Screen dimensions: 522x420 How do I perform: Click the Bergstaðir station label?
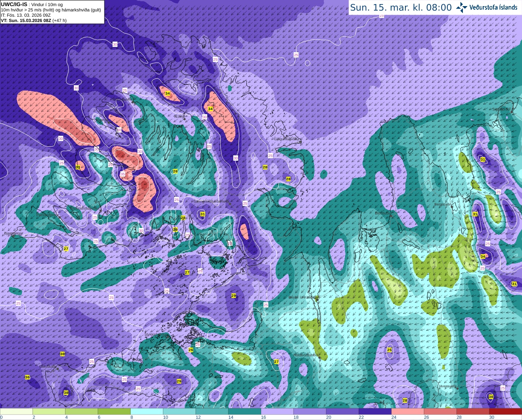click(443, 204)
